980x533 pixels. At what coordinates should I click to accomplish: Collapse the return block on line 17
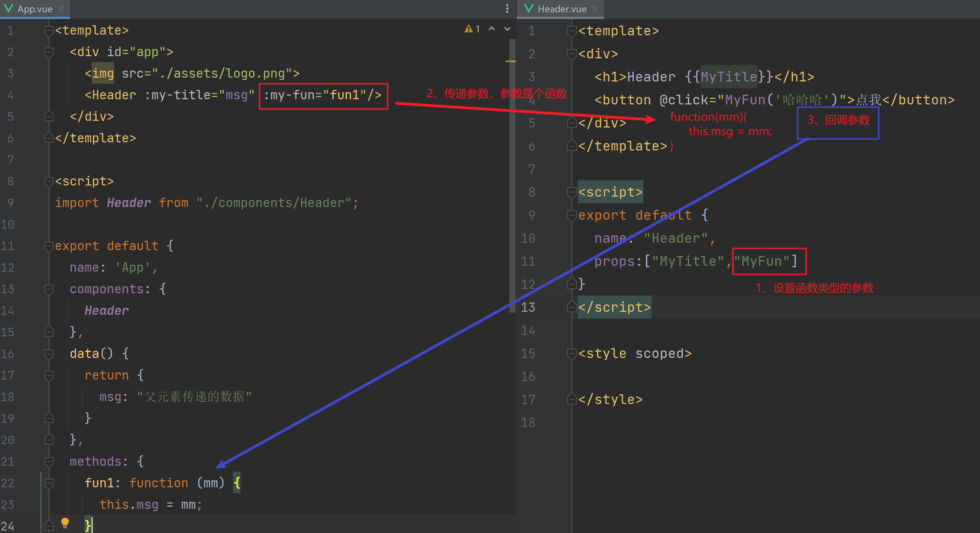49,375
